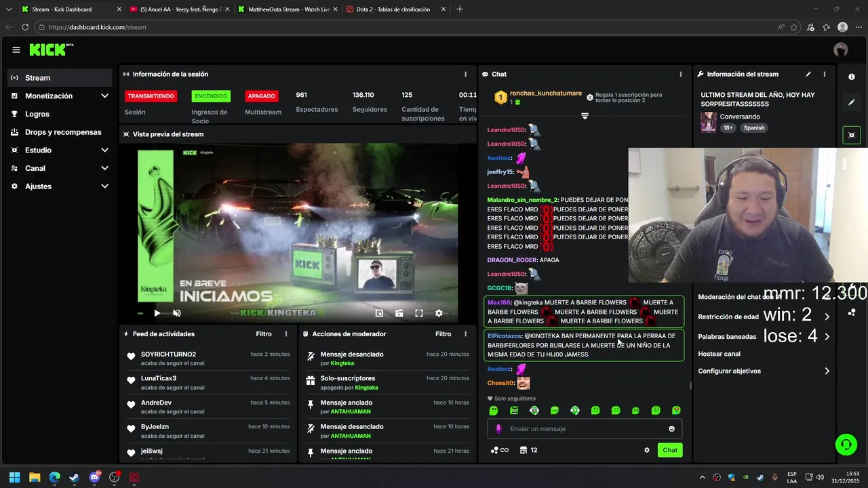
Task: Click the chat shop icon with 12
Action: point(528,450)
